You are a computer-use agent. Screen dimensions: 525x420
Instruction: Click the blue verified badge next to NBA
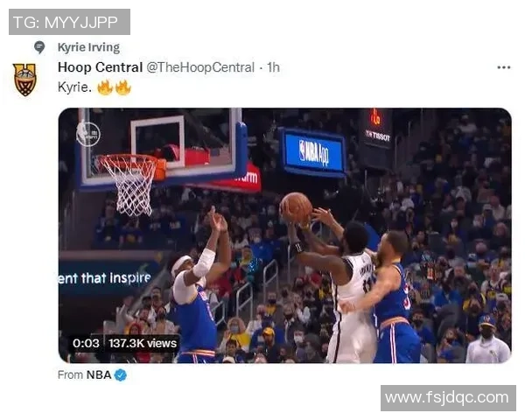[121, 374]
